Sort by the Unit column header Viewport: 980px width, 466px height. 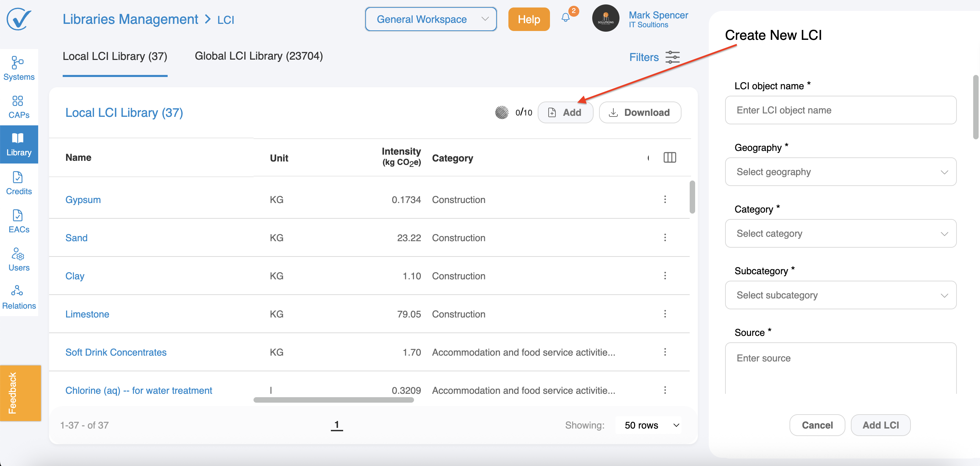click(279, 158)
